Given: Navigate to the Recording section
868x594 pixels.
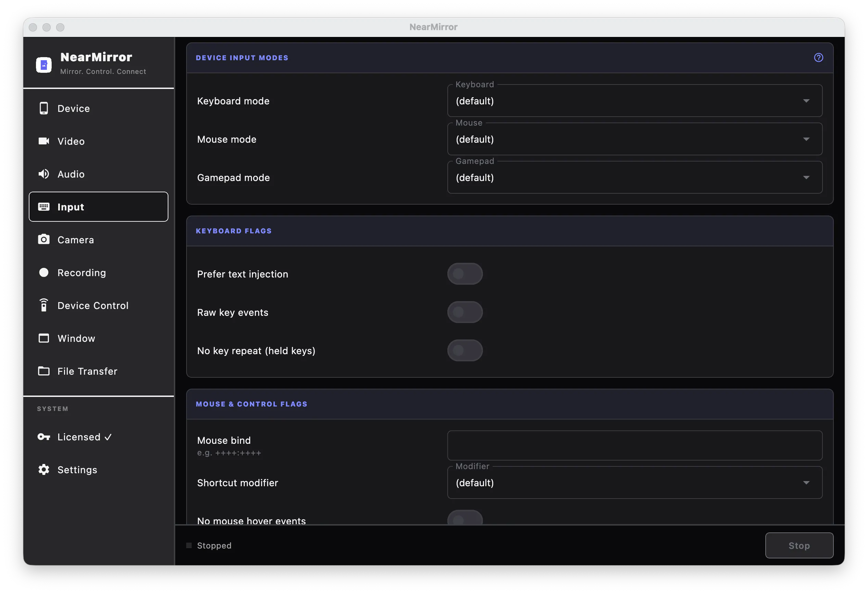Looking at the screenshot, I should click(99, 273).
